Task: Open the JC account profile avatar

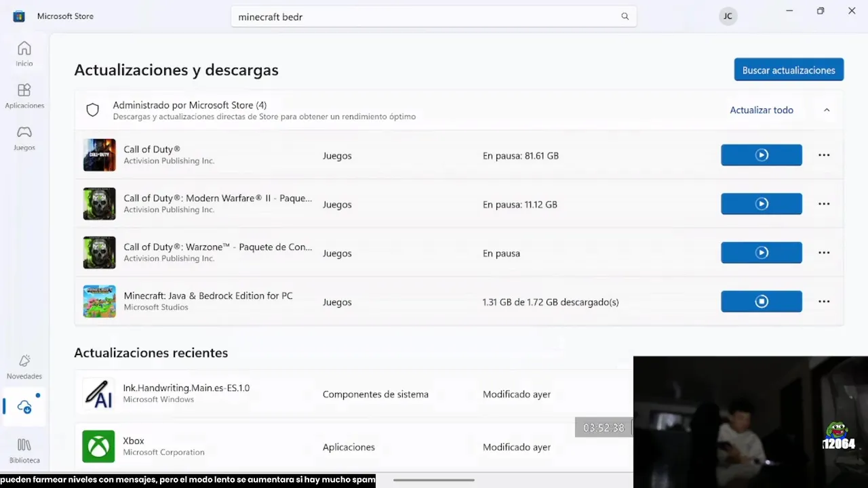Action: tap(728, 16)
